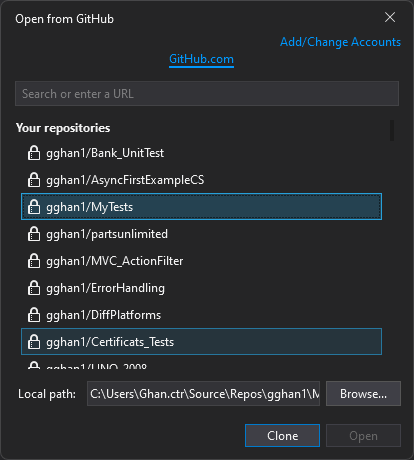Screen dimensions: 414x460
Task: Select the gghan1/MVC_ActionFilter repository name
Action: (x=115, y=261)
